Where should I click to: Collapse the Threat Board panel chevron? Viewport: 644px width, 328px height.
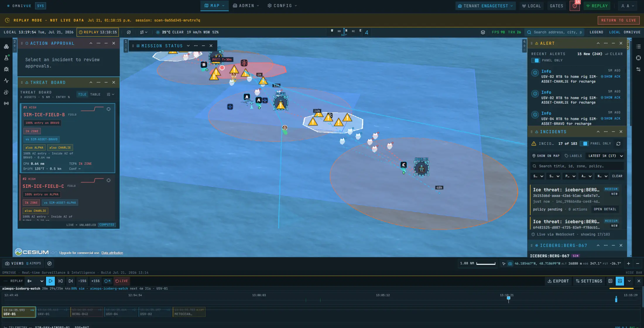coord(91,83)
